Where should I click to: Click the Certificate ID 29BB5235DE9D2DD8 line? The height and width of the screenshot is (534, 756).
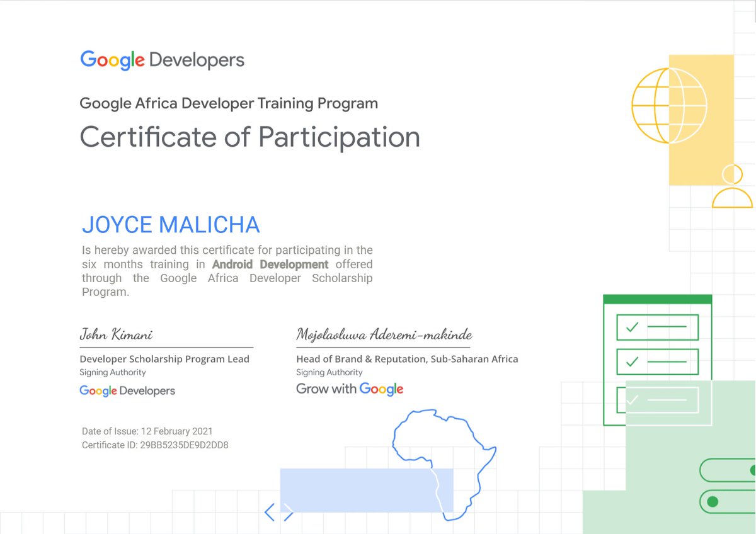coord(155,445)
